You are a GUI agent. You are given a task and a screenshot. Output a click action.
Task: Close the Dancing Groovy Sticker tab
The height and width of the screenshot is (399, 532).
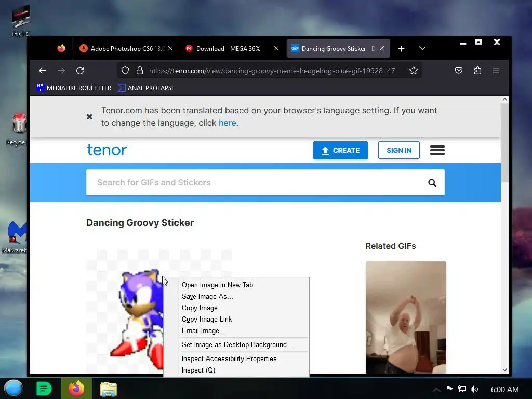point(382,48)
